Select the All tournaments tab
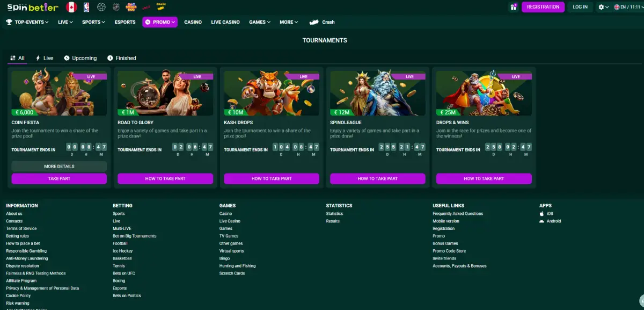The image size is (644, 310). pos(17,58)
